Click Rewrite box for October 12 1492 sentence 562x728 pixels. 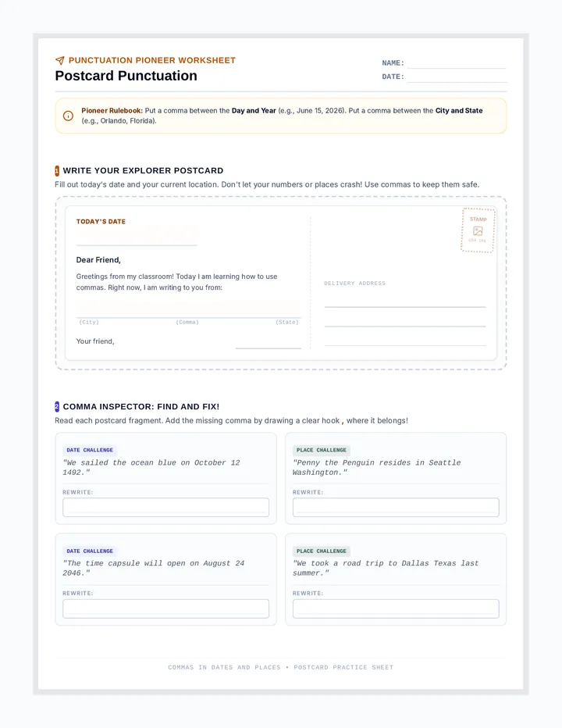point(165,508)
